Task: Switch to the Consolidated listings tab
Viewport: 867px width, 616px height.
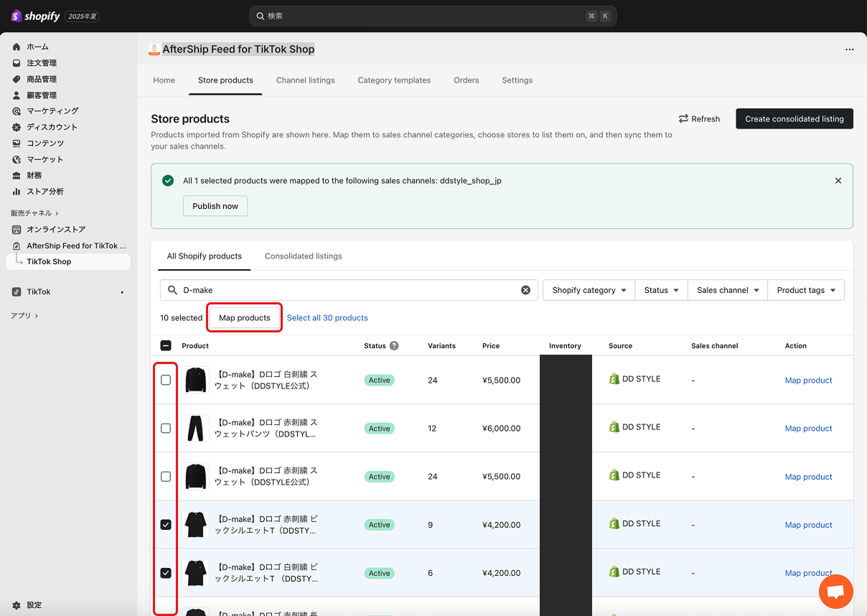Action: [x=303, y=256]
